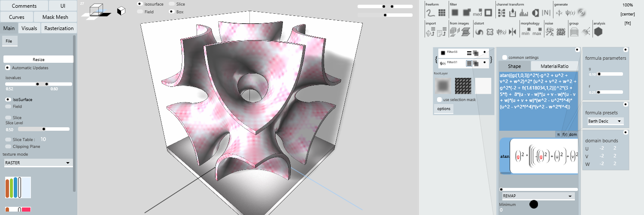Switch to the Rasterization tab
Screen dimensions: 644x215
click(x=59, y=28)
